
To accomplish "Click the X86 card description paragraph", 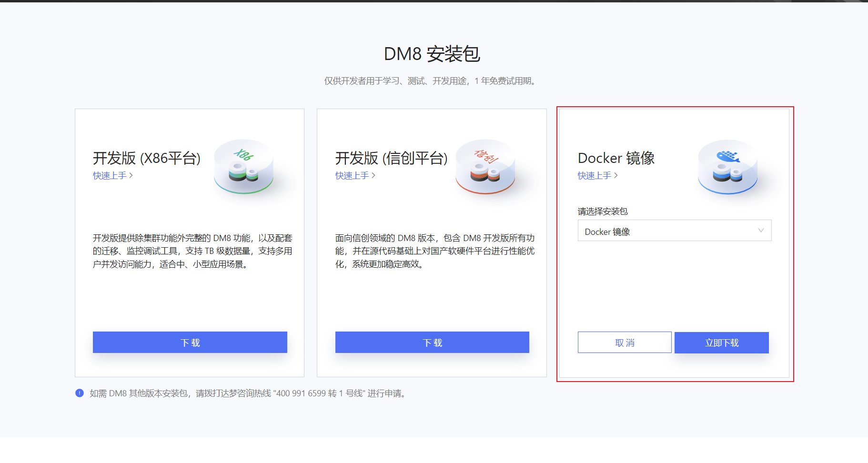I will pyautogui.click(x=192, y=251).
